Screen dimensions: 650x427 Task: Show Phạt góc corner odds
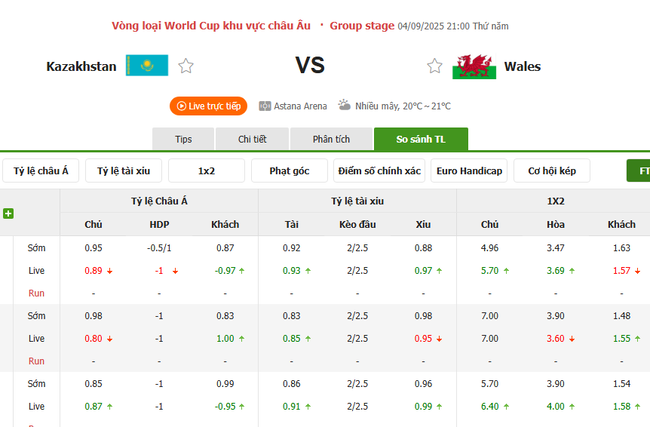pos(289,171)
